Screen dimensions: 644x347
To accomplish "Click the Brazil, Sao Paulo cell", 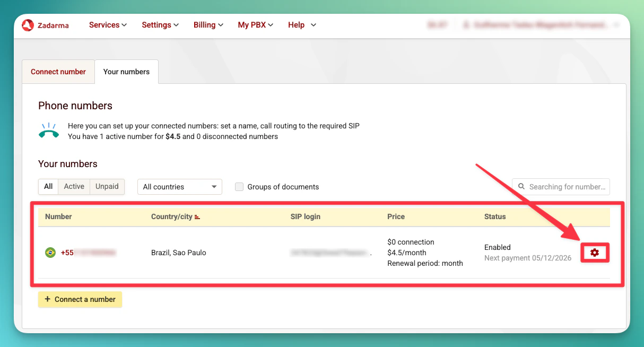I will point(179,253).
